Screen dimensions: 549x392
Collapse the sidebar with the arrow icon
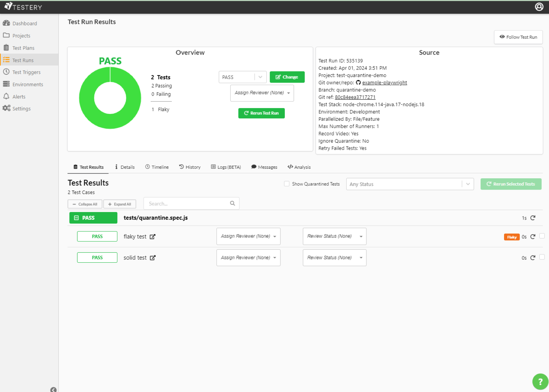[53, 389]
